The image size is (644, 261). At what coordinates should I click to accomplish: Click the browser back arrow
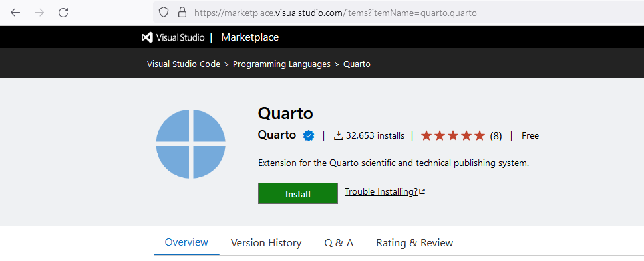point(15,13)
